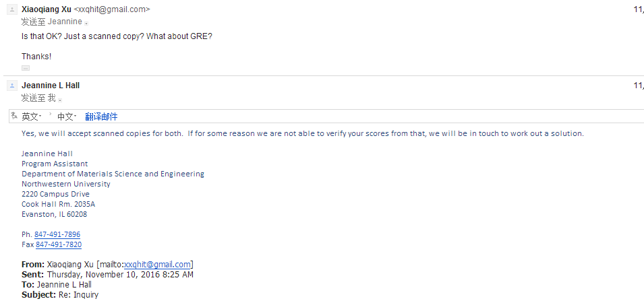Click the arrow between the language selectors
The height and width of the screenshot is (303, 644).
tap(50, 116)
